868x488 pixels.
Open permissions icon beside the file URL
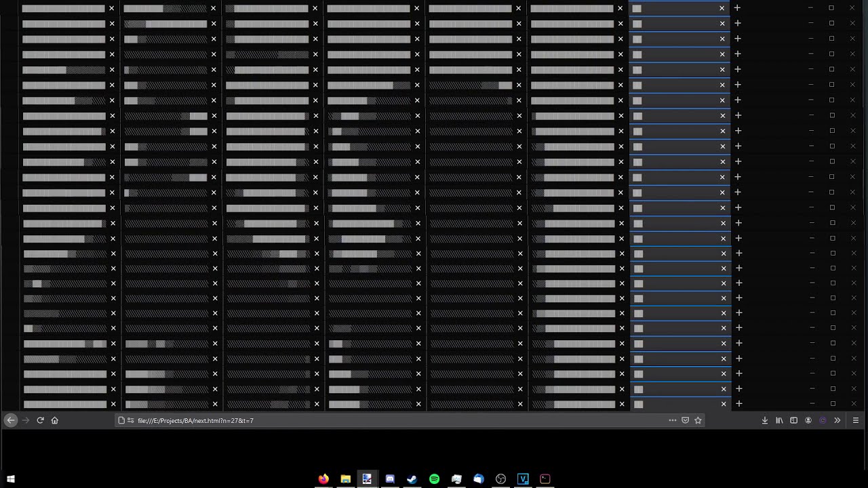(x=130, y=420)
